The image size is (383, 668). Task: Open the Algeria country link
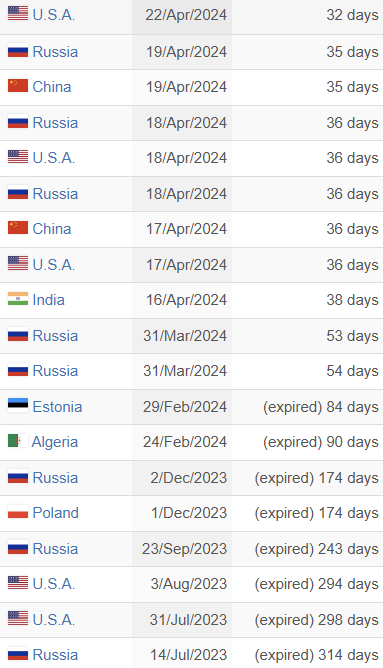tap(55, 442)
